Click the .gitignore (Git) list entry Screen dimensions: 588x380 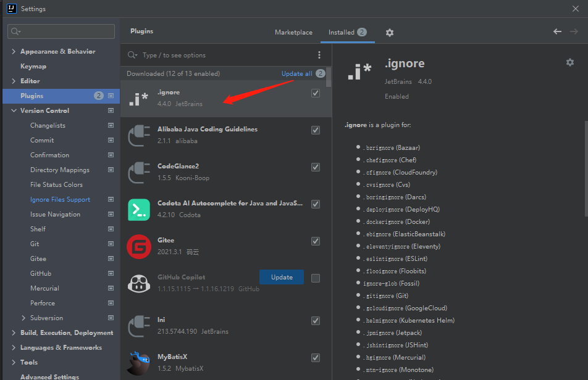[385, 295]
